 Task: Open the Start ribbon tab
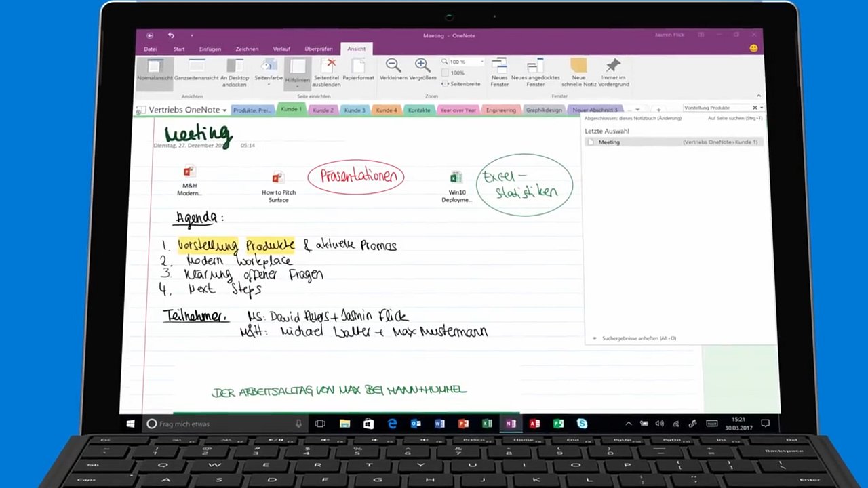[179, 49]
